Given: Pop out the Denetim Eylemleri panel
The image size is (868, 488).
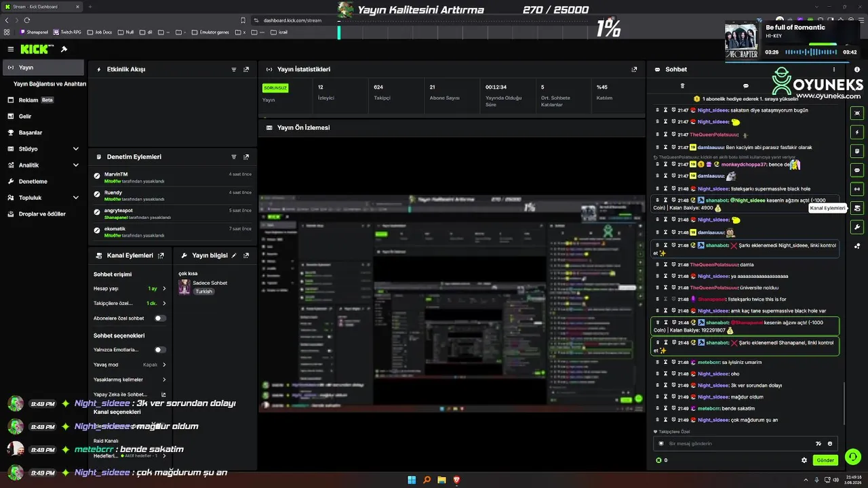Looking at the screenshot, I should [246, 157].
